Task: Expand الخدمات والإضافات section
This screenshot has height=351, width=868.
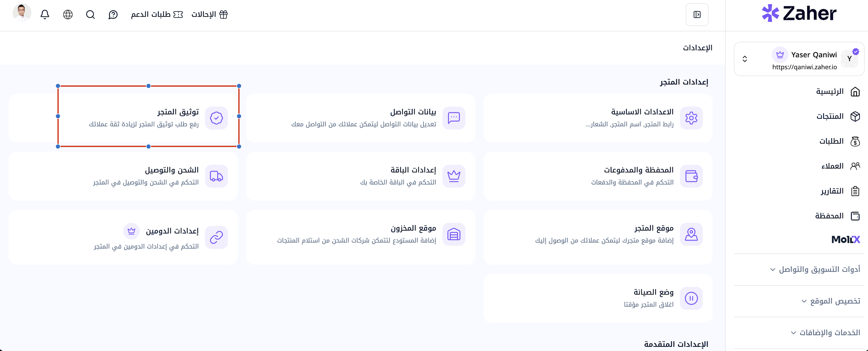Action: [825, 332]
